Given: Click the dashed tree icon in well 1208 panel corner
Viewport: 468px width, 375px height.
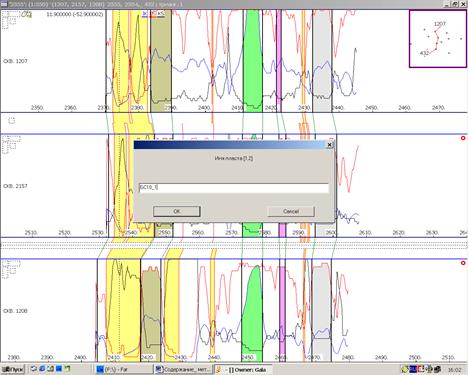Looking at the screenshot, I should (x=11, y=269).
